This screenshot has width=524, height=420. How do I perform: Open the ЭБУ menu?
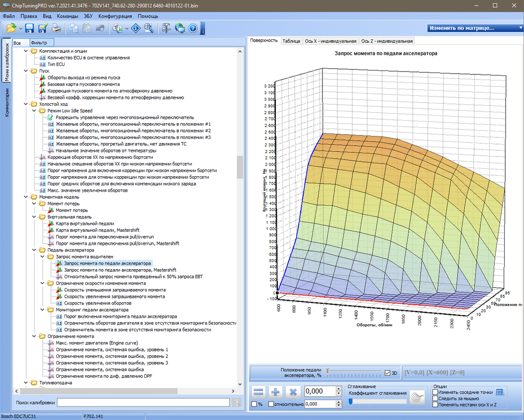(88, 16)
